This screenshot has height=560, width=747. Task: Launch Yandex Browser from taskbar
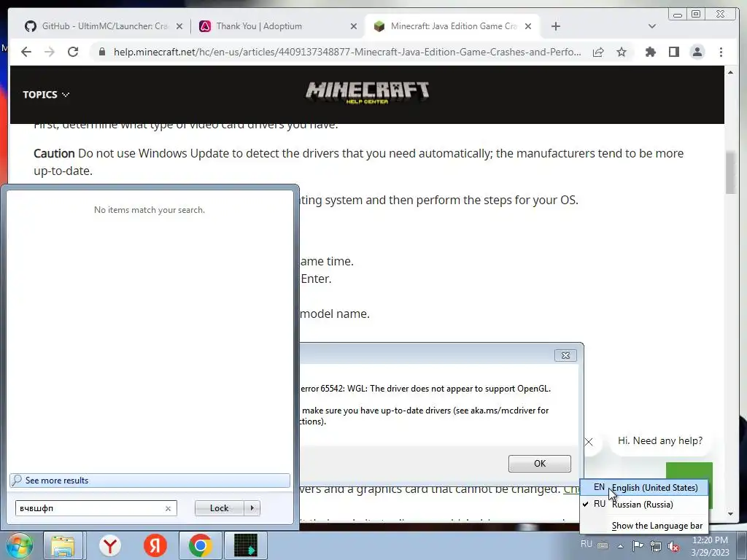[110, 545]
